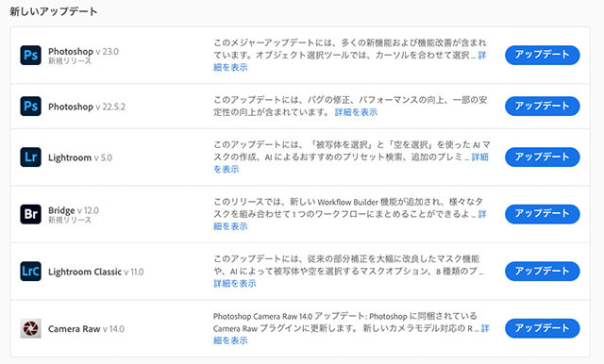Viewport: 604px width, 364px height.
Task: Click the Camera Raw aperture icon
Action: click(x=31, y=328)
